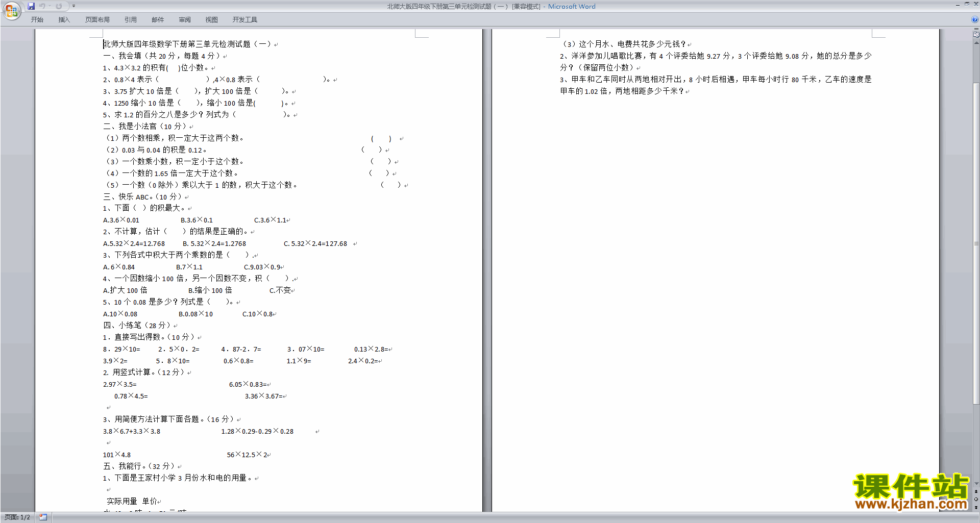Click the Previous Page double-arrow button
Viewport: 980px width, 523px height.
point(976,491)
